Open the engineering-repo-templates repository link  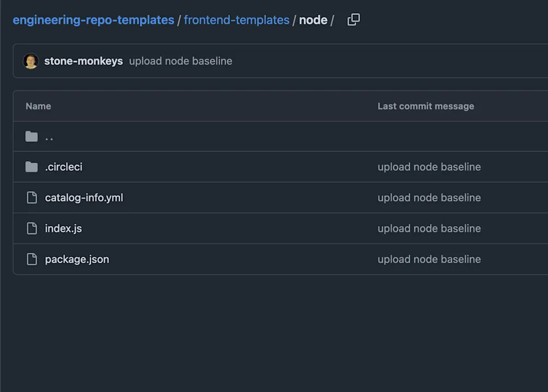[93, 19]
